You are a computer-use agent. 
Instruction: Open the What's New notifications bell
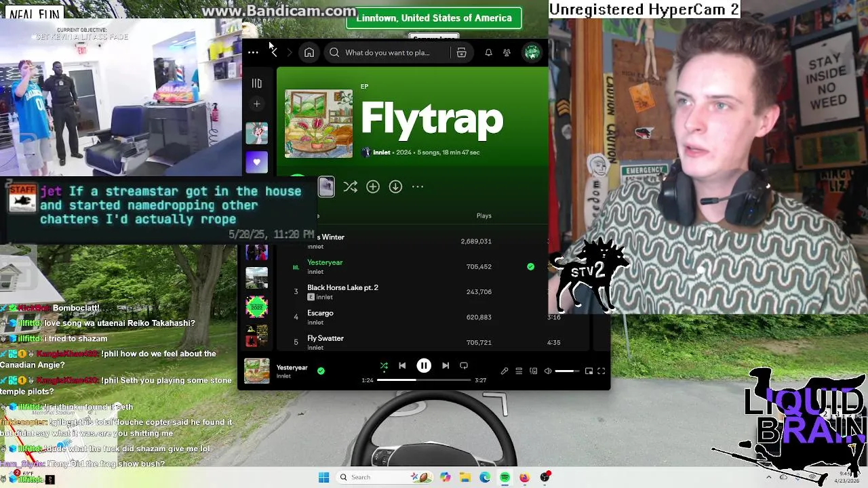click(x=488, y=52)
